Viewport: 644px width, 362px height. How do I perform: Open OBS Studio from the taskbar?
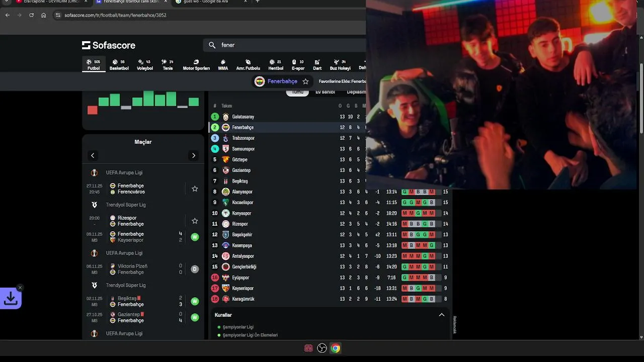tap(322, 348)
